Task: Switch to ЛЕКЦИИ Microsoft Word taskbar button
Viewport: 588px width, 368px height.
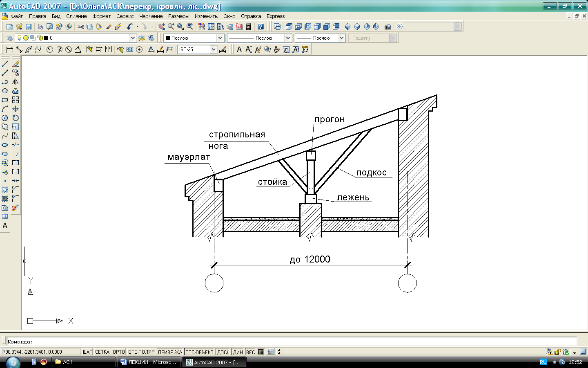Action: pos(149,362)
